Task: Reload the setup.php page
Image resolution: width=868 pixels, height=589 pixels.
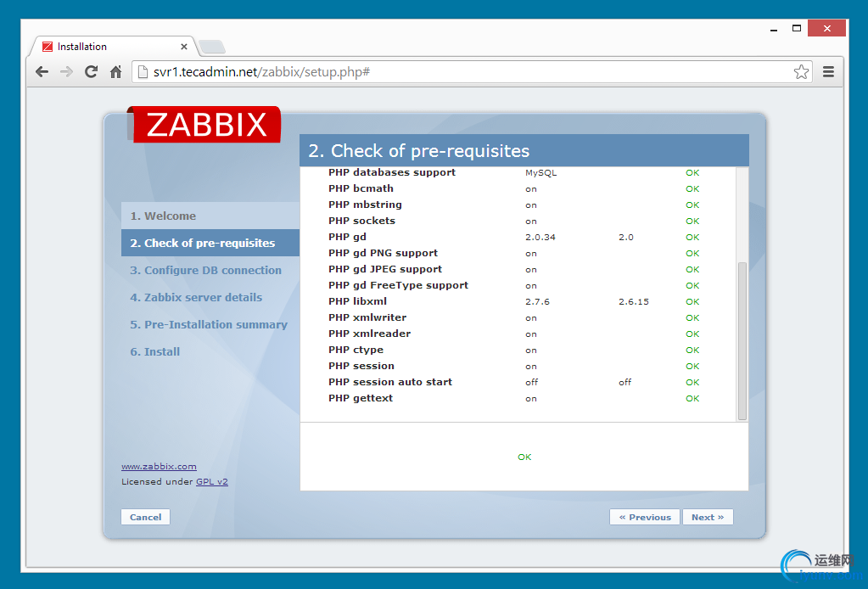Action: [x=91, y=71]
